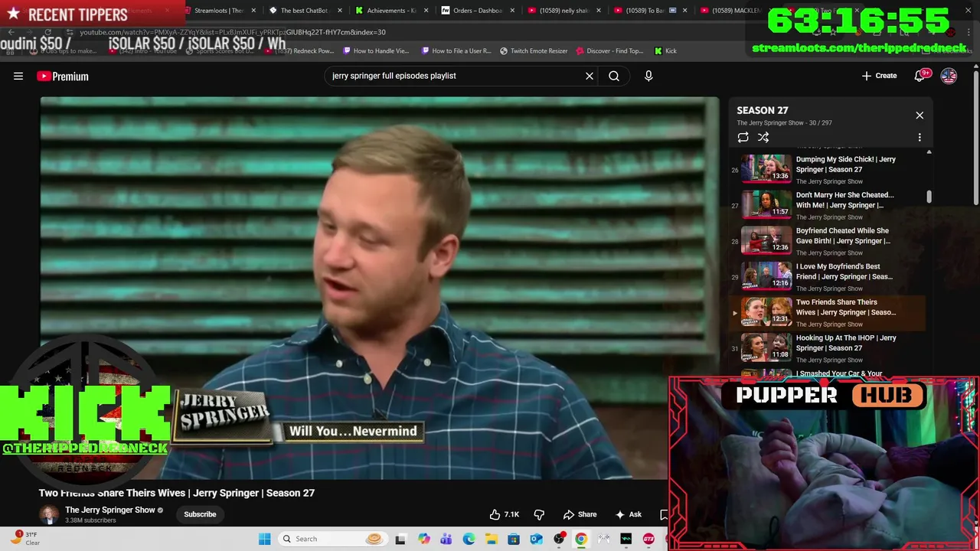Open Task View on the taskbar
The image size is (980, 551).
tap(400, 539)
